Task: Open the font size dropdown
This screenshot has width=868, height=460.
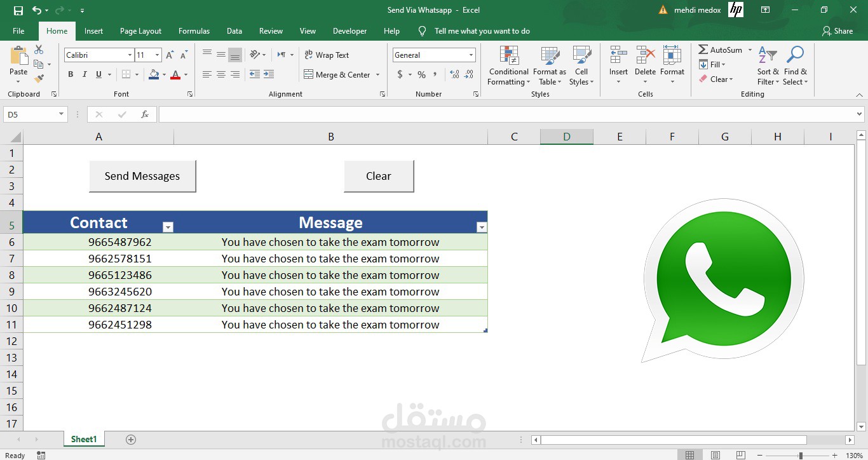Action: pyautogui.click(x=157, y=55)
